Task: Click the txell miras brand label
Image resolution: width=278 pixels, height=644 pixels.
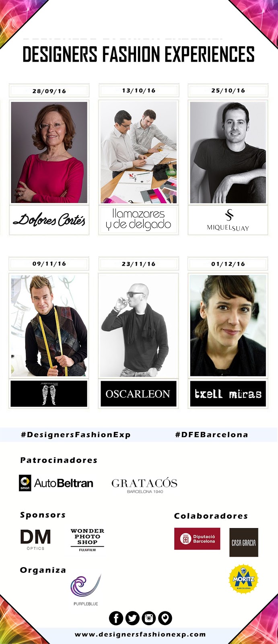Action: [x=228, y=394]
